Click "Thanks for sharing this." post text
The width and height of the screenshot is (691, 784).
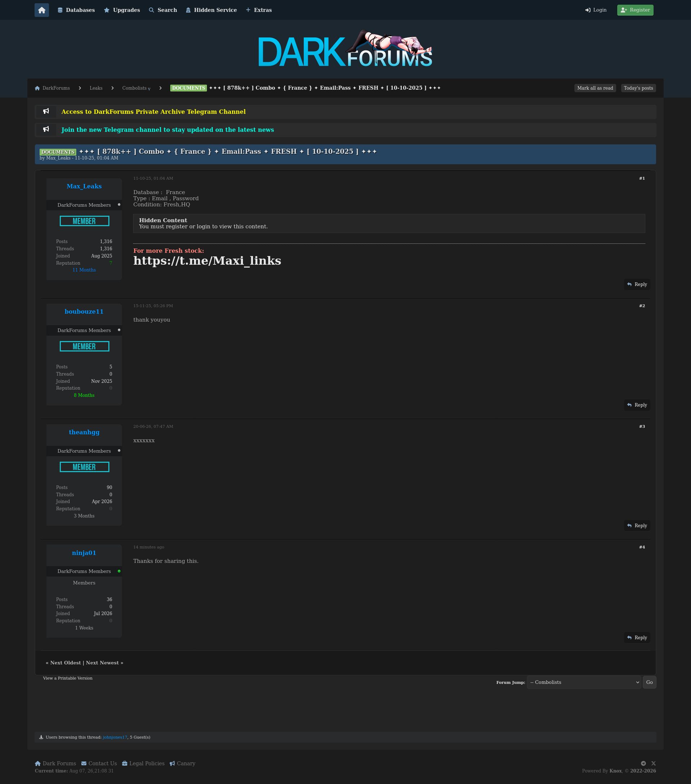[166, 561]
